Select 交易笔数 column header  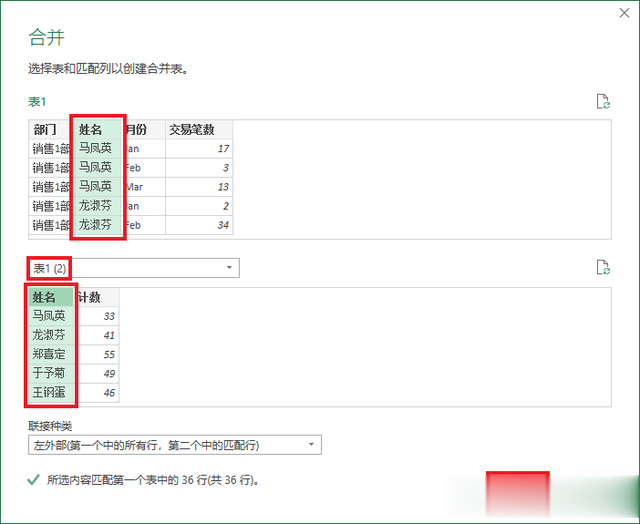[199, 130]
